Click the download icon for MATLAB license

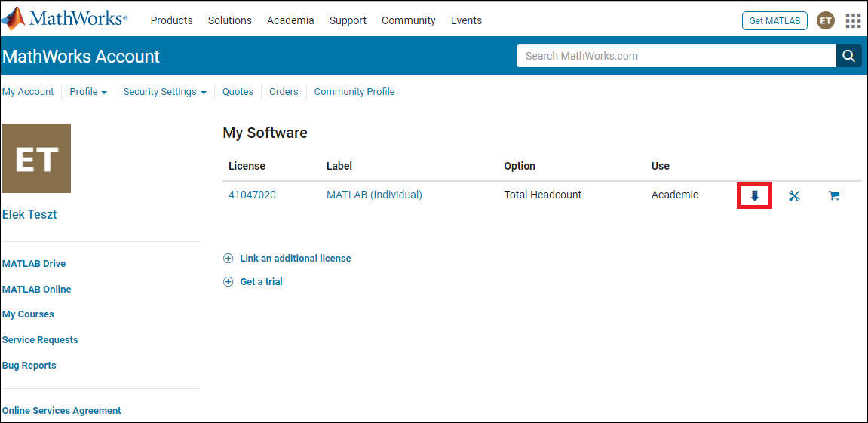click(754, 196)
